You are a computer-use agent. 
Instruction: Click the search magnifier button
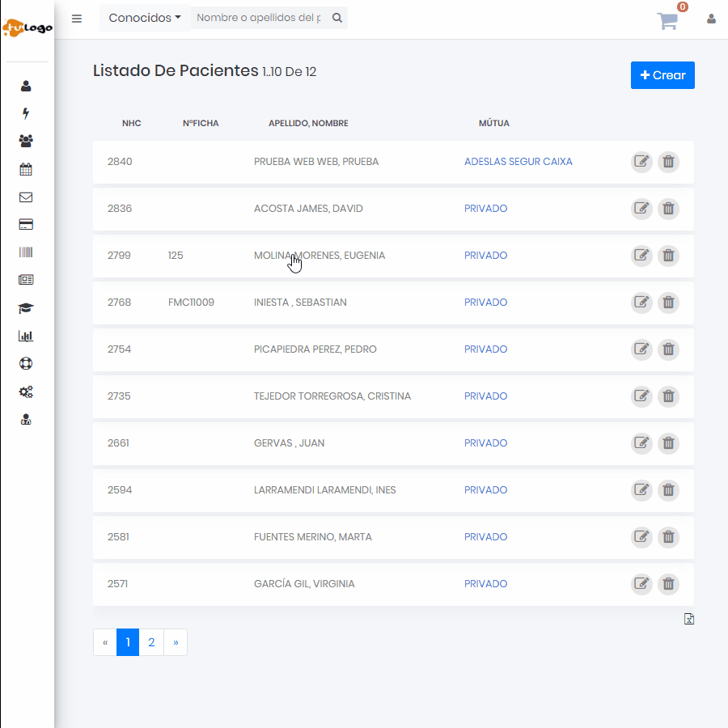pyautogui.click(x=337, y=18)
